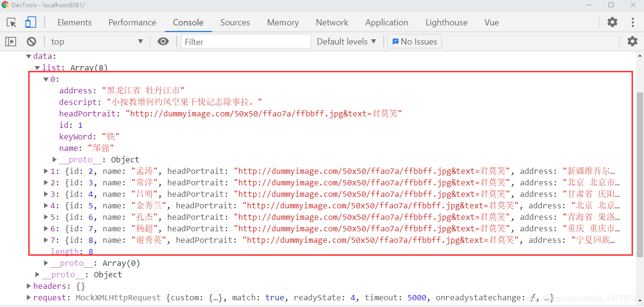644x307 pixels.
Task: Expand array item 6 with name 杨超
Action: 46,228
